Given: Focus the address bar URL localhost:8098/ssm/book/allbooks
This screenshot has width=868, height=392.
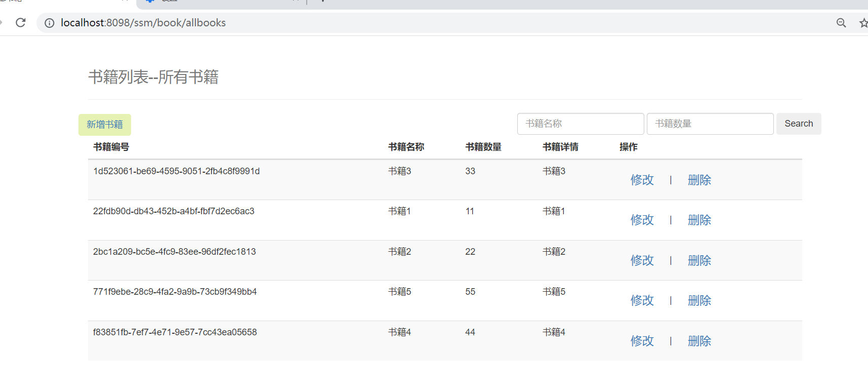Looking at the screenshot, I should (x=143, y=23).
